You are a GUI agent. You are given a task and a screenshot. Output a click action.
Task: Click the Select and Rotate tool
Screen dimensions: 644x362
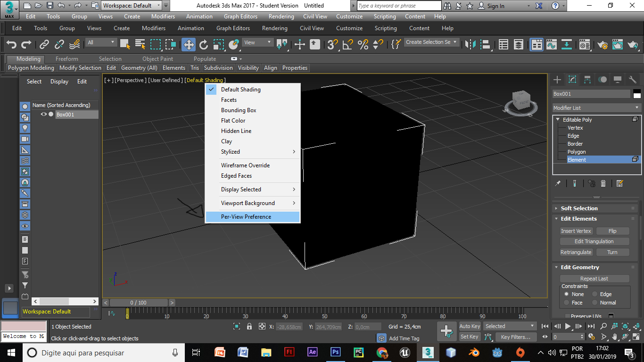(204, 44)
